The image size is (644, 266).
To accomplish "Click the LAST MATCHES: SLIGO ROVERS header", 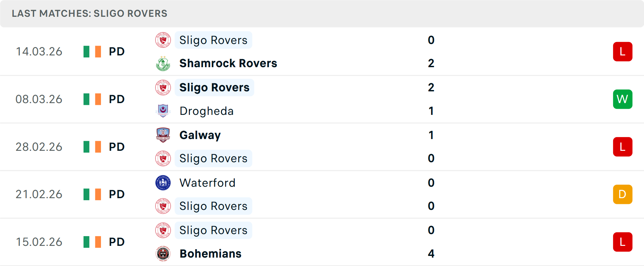I will point(89,13).
